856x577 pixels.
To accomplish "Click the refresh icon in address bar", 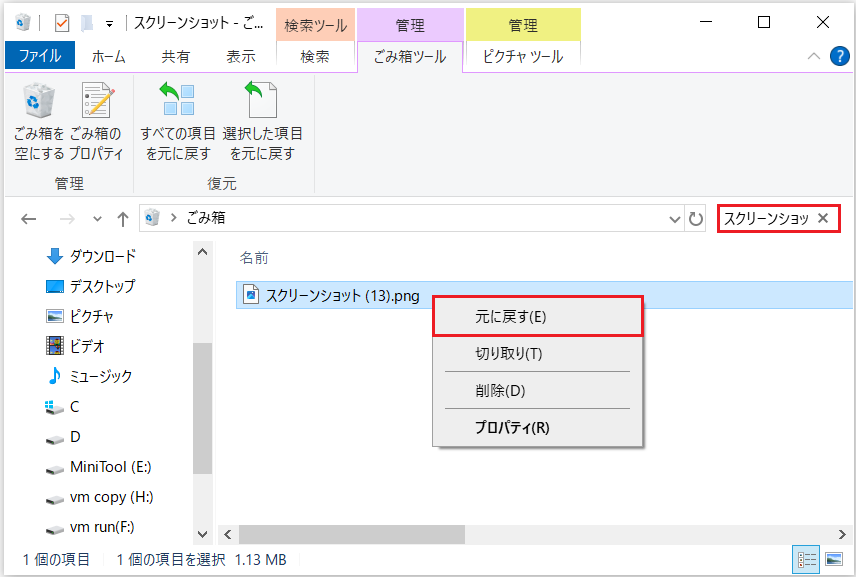I will coord(696,218).
